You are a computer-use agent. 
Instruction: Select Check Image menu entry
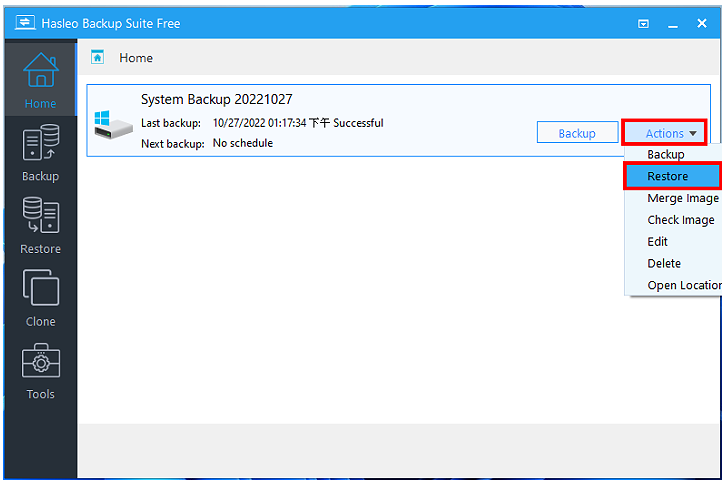click(672, 220)
